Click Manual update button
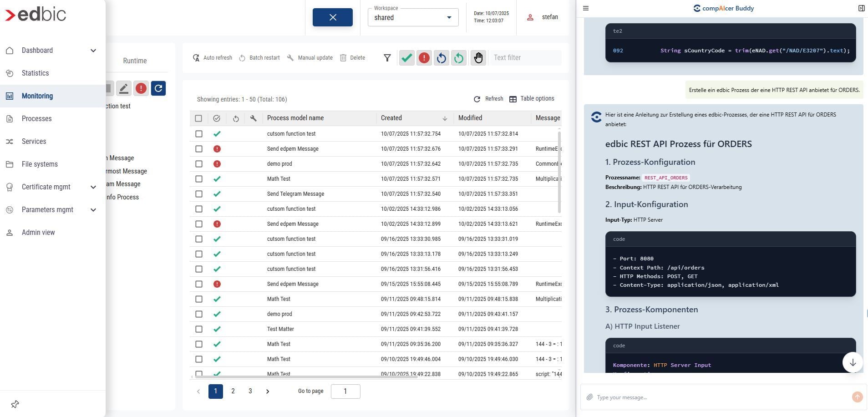Screen dimensions: 868x417 310,58
